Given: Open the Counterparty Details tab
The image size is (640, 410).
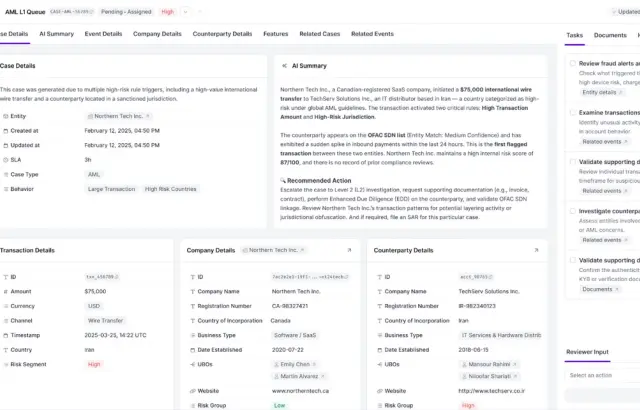Looking at the screenshot, I should tap(222, 34).
